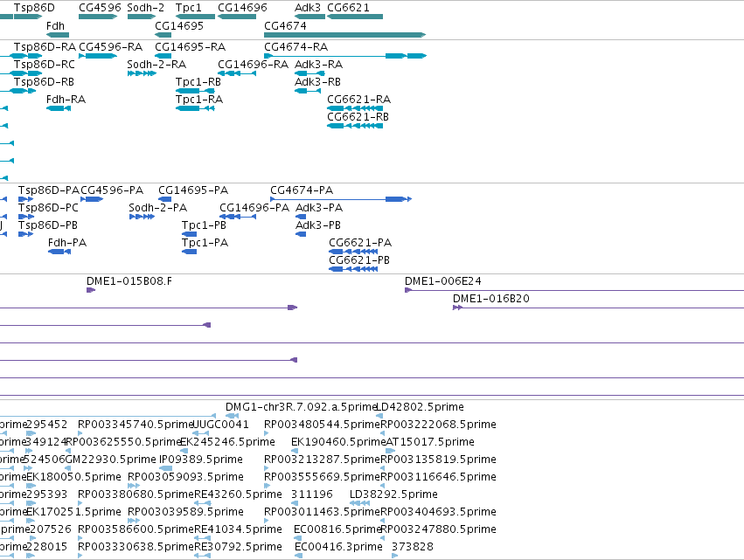The width and height of the screenshot is (744, 560).
Task: Open EST GM22930.5prime
Action: [x=110, y=460]
